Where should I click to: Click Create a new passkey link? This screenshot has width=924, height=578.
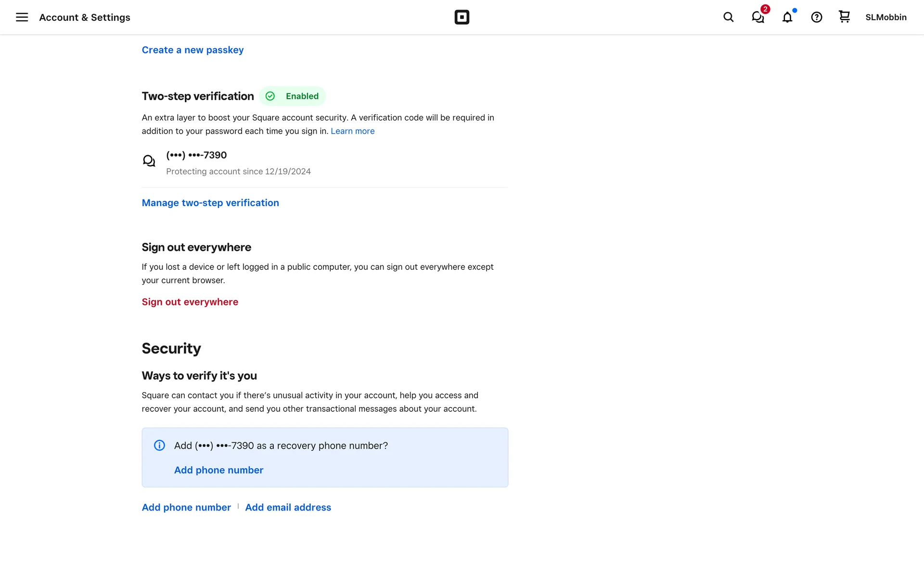click(192, 50)
